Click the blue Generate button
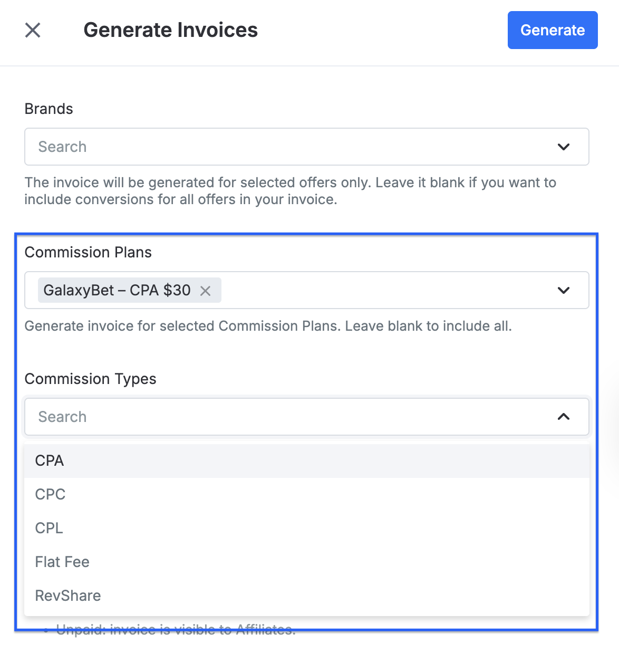The image size is (619, 672). click(553, 30)
